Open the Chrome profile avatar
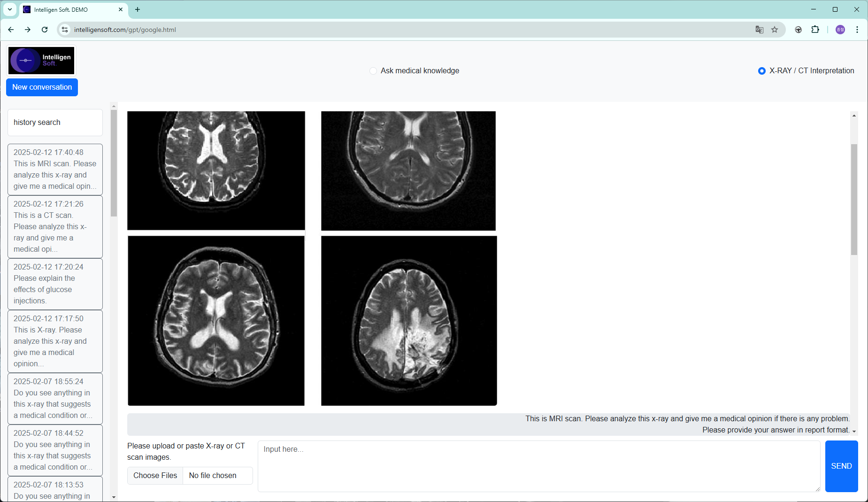This screenshot has width=868, height=502. pyautogui.click(x=840, y=30)
